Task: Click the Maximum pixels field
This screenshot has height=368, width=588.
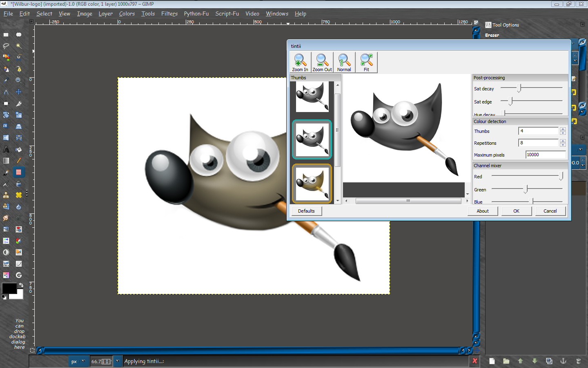Action: [x=546, y=155]
